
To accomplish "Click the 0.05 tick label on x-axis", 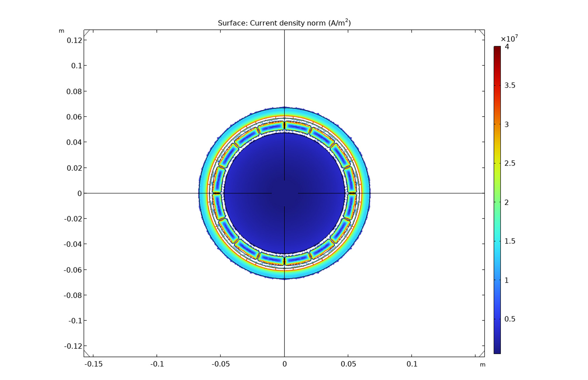I will point(348,364).
